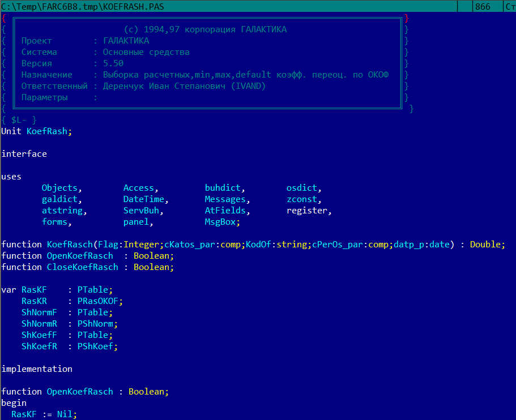The image size is (516, 420).
Task: Click the zconst unit name
Action: [x=302, y=199]
